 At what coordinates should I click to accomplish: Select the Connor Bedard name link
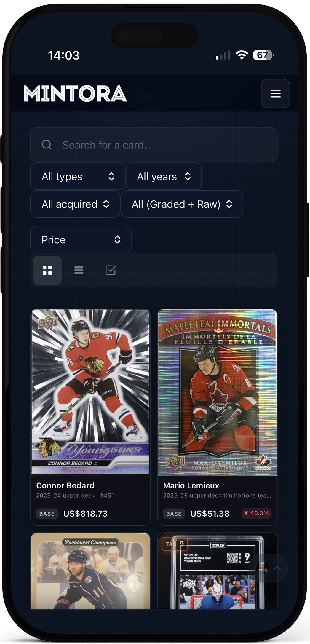tap(65, 485)
